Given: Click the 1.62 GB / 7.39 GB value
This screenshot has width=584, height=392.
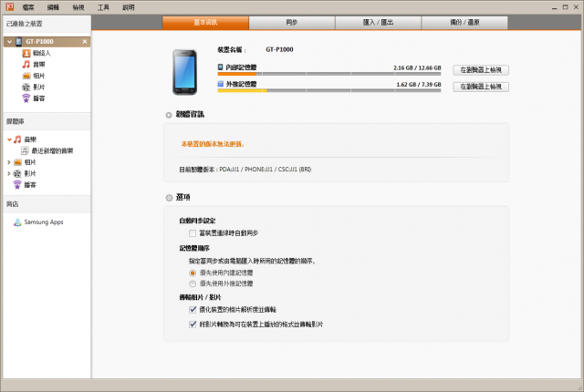Looking at the screenshot, I should [x=419, y=85].
